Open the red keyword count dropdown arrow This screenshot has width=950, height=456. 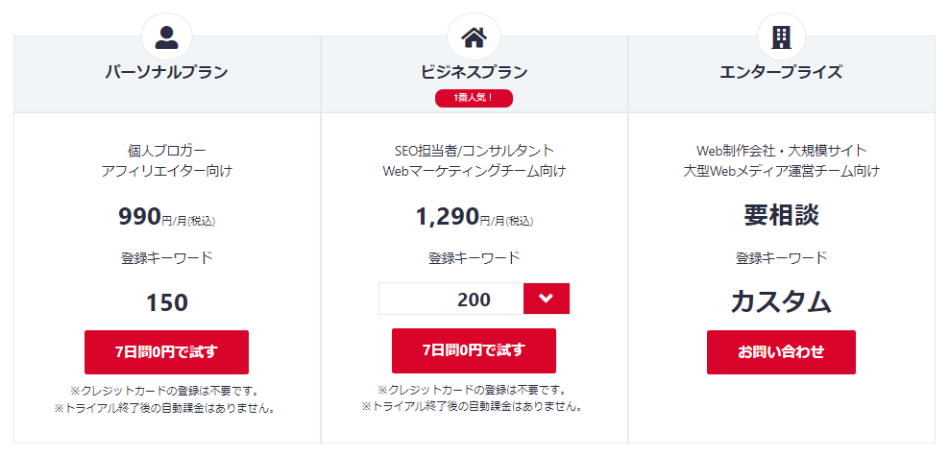click(x=546, y=299)
